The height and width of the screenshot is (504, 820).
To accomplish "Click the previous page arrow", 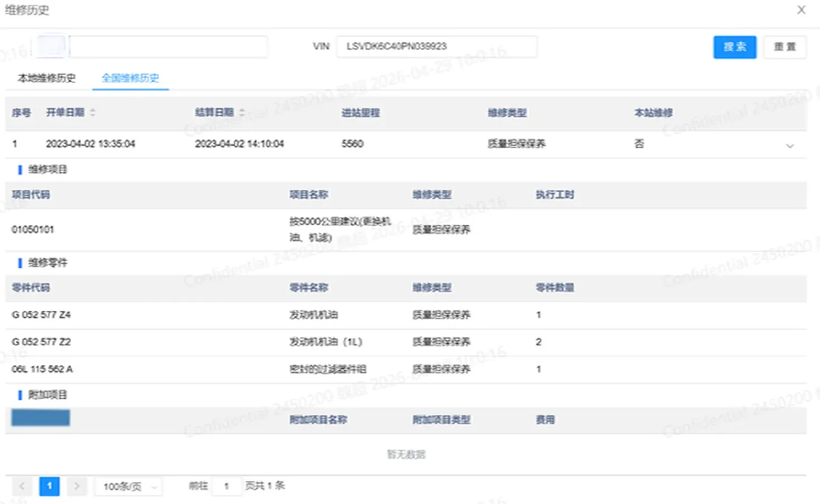I will coord(21,486).
